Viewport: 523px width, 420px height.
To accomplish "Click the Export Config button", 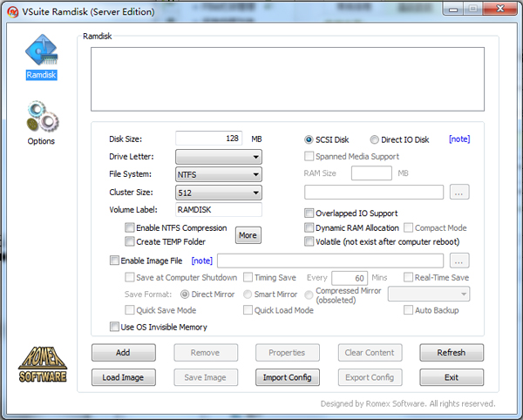I will [370, 377].
